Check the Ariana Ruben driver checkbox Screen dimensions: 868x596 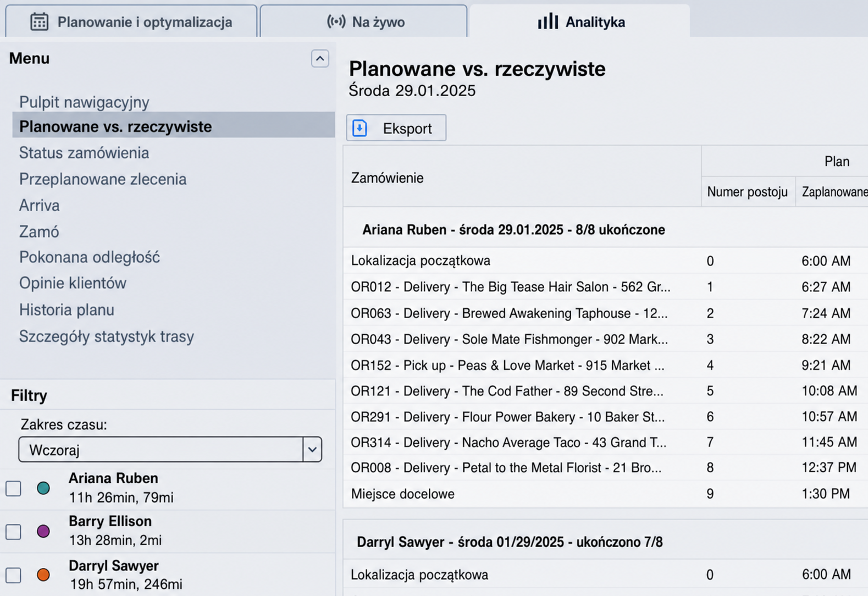click(x=14, y=488)
